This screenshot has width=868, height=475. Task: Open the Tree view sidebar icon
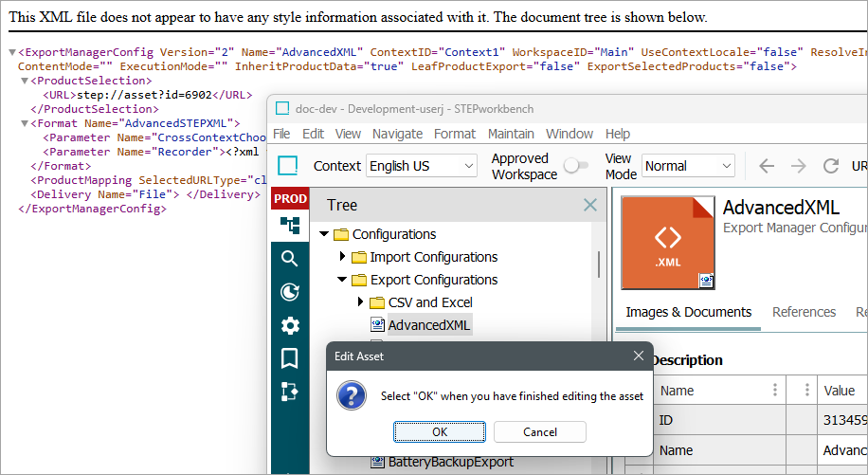coord(289,225)
